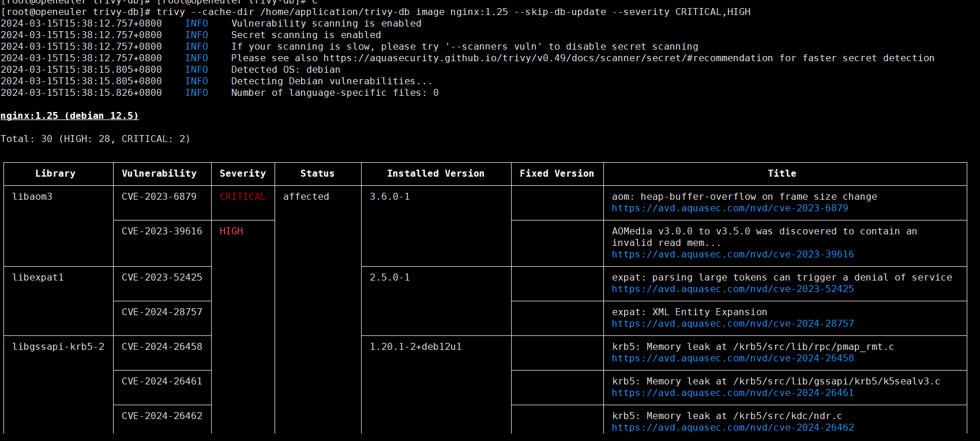Viewport: 980px width, 441px height.
Task: Follow the cve-2023-52425 advisory URL
Action: coord(733,289)
